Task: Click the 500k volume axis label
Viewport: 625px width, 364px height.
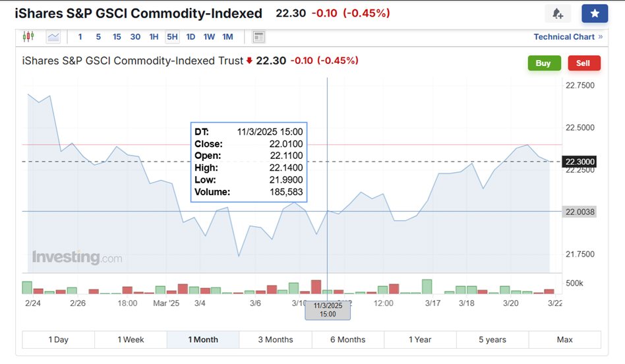Action: [x=574, y=283]
